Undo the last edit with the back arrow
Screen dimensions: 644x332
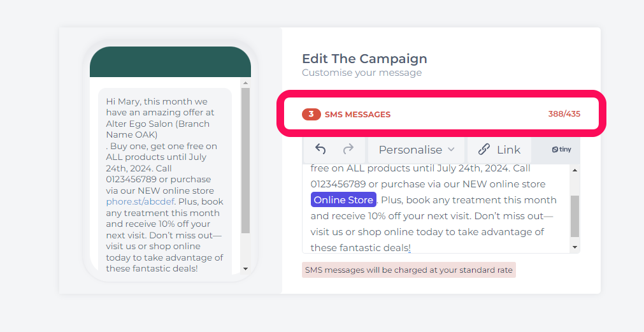(320, 149)
